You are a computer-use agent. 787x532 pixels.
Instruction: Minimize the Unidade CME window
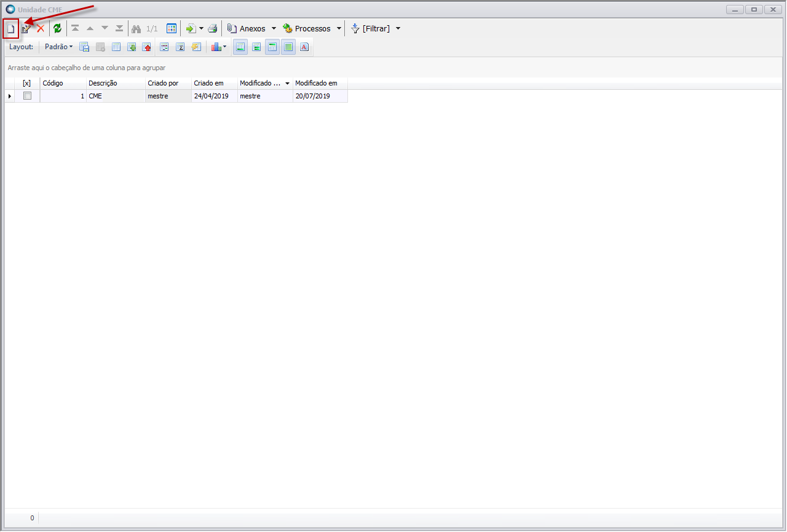(x=735, y=10)
